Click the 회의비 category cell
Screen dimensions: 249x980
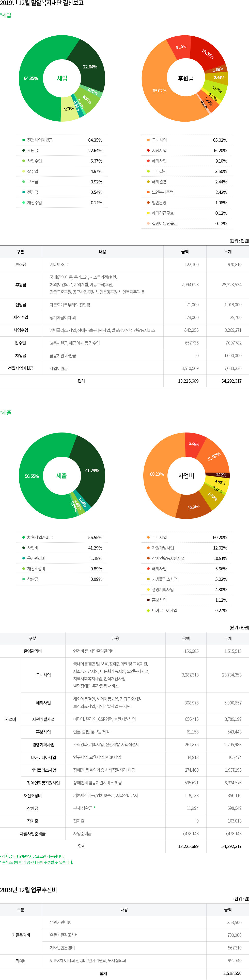click(21, 961)
